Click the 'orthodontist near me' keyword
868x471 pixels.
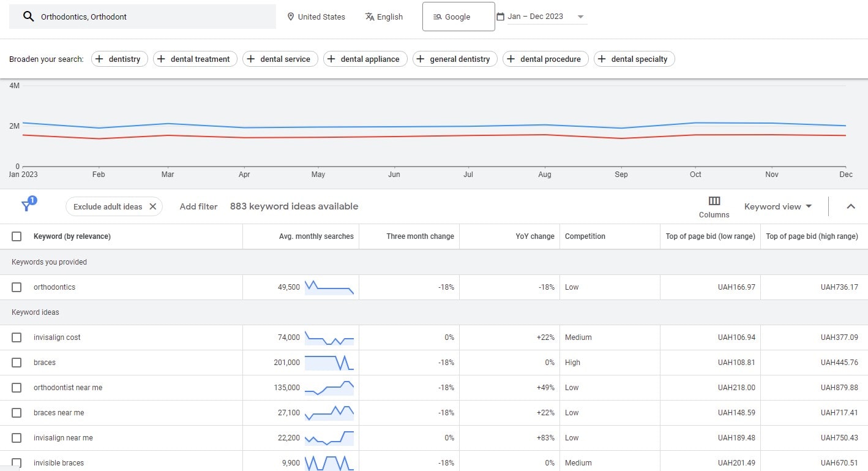68,388
